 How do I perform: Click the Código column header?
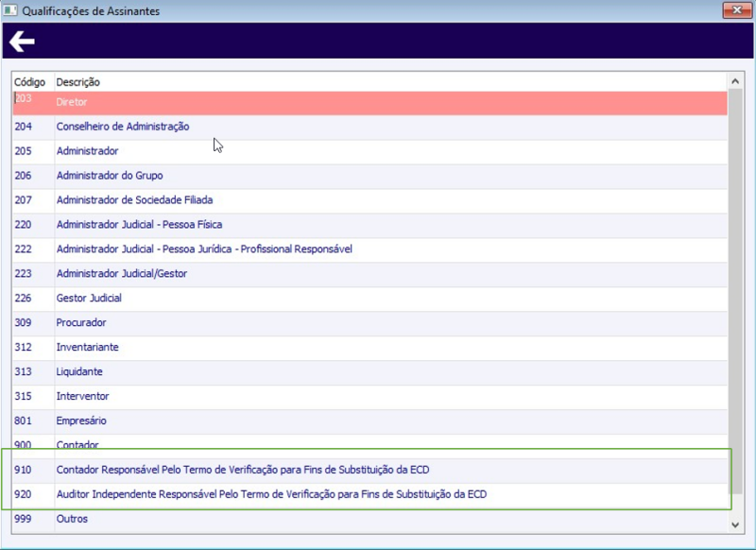31,81
